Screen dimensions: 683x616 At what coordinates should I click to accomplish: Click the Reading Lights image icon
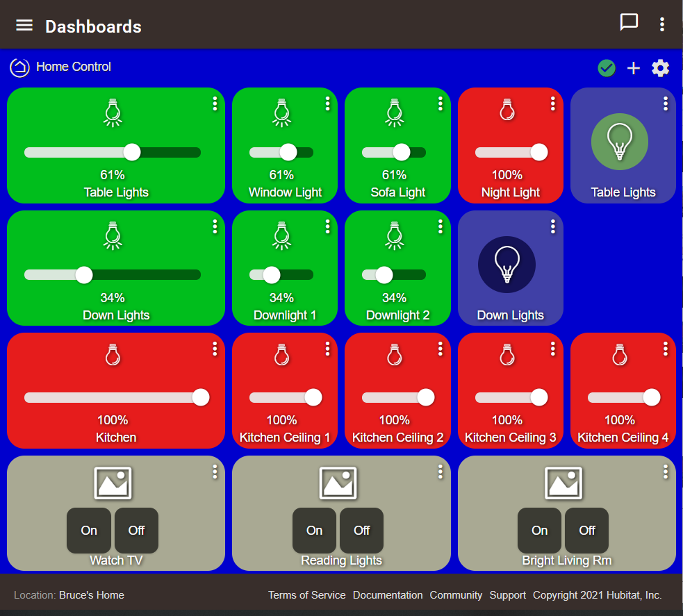pos(338,483)
